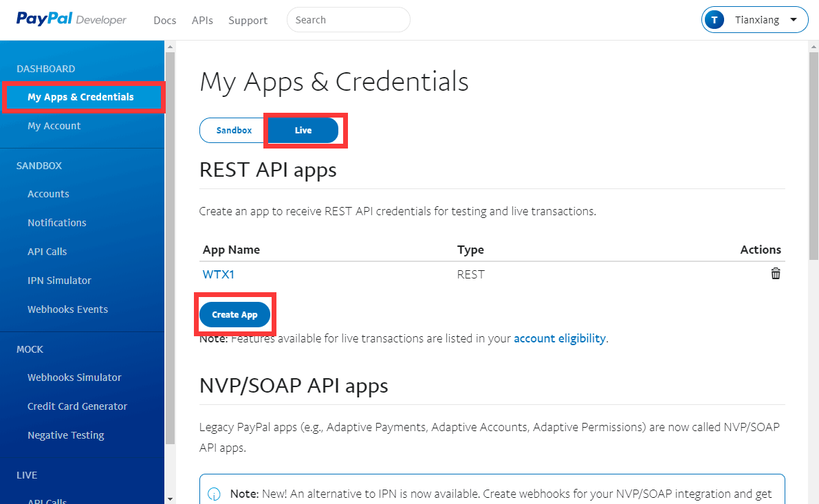Screen dimensions: 819x504
Task: Open Notifications in the sidebar
Action: [x=57, y=223]
